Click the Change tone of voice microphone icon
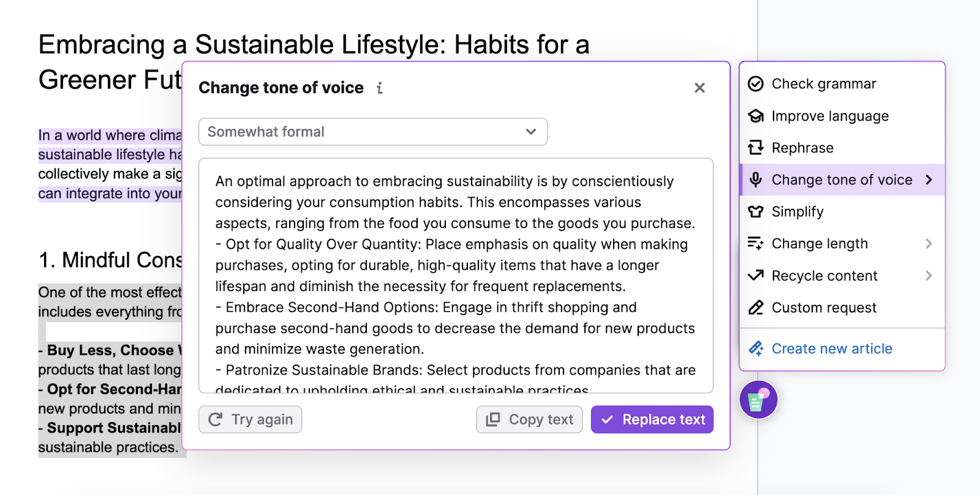The width and height of the screenshot is (980, 495). [x=757, y=179]
